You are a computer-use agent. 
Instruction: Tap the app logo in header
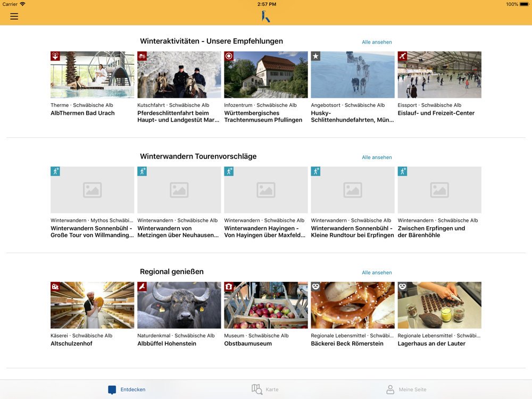click(x=265, y=17)
